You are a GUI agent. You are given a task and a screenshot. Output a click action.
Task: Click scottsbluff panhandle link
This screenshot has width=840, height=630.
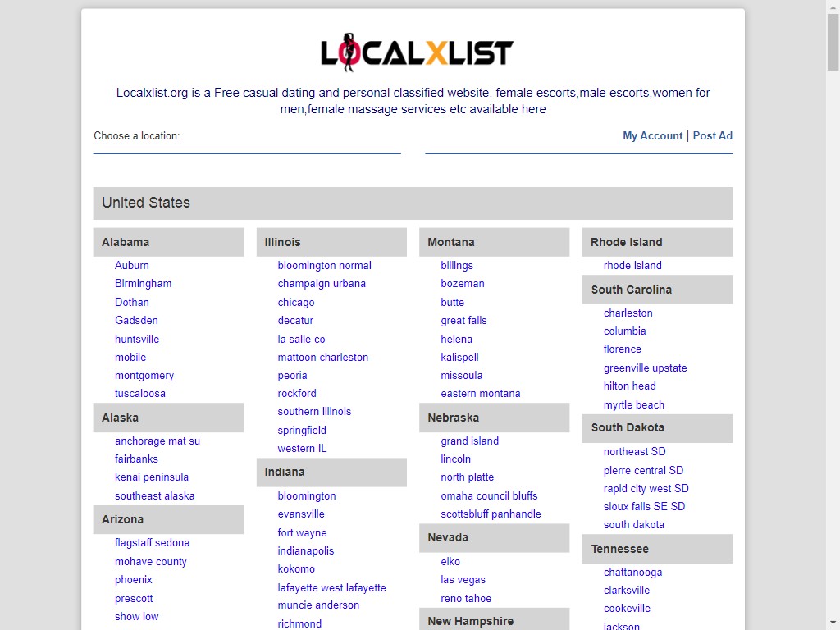[x=491, y=514]
